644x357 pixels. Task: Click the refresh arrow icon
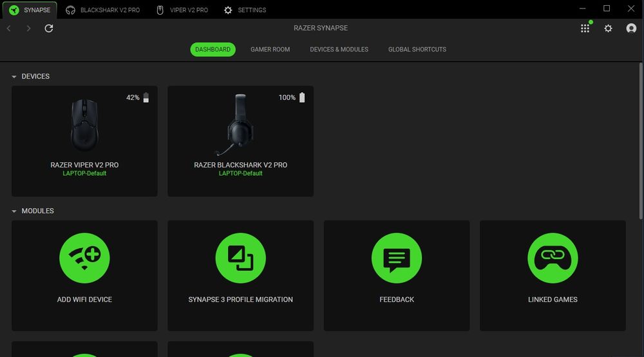pyautogui.click(x=49, y=28)
